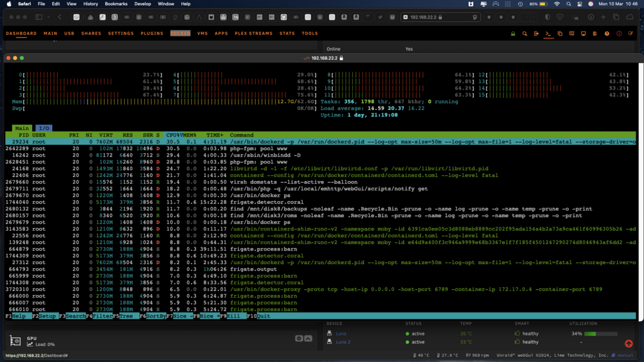Sort htop by the PID column header
This screenshot has width=644, height=362.
click(x=24, y=135)
